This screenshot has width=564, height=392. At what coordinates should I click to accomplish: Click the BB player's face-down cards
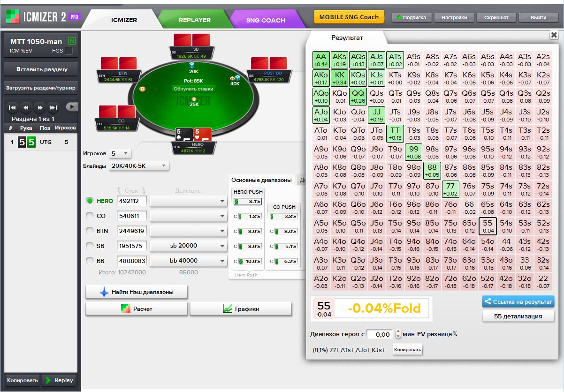[269, 64]
